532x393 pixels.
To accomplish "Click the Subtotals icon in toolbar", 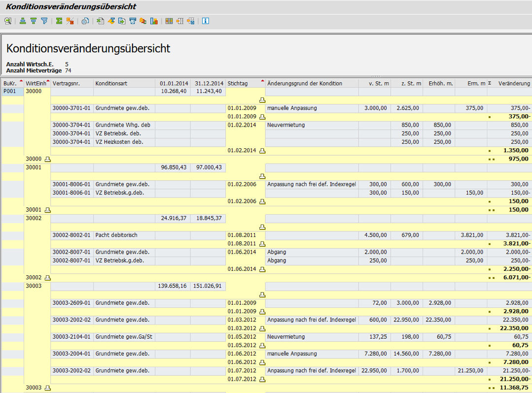I will point(70,21).
